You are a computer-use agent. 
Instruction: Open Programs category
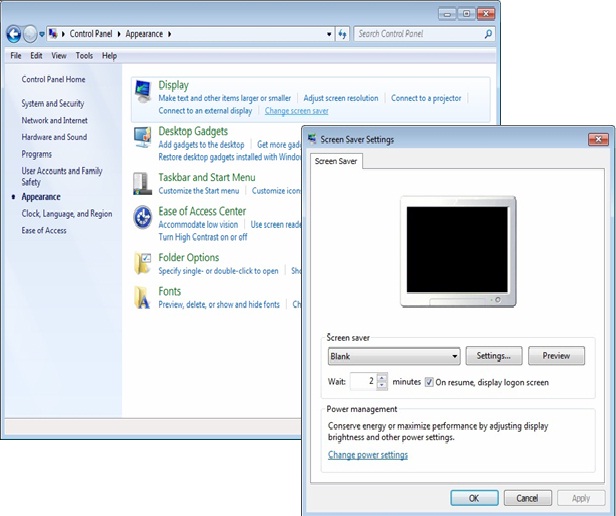coord(37,154)
